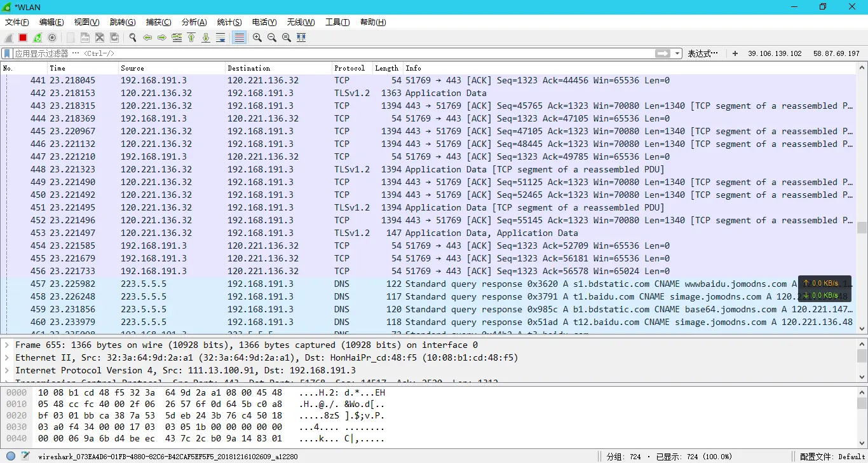Open capture file properties icon in status bar
Image resolution: width=868 pixels, height=463 pixels.
(x=25, y=456)
